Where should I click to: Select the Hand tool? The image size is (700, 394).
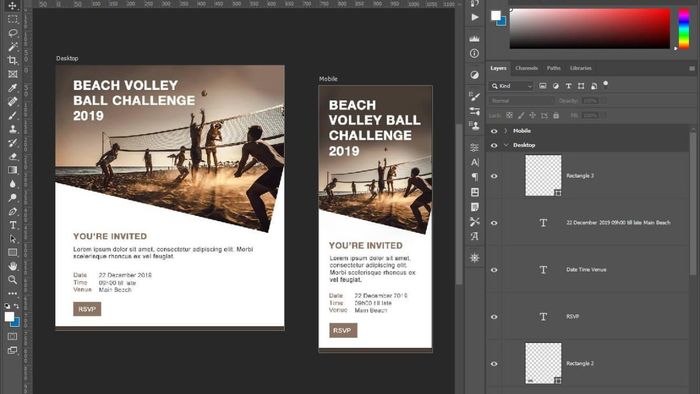coord(12,266)
